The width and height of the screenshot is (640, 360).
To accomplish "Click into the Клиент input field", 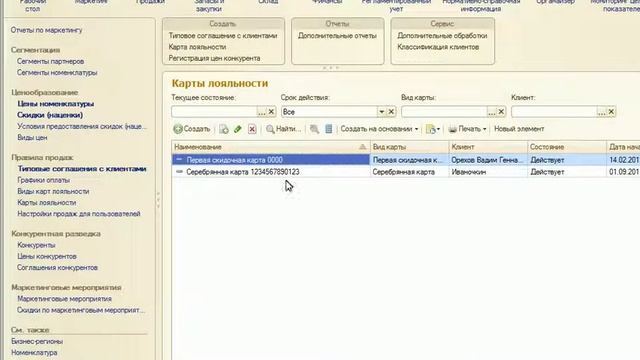I will 554,111.
